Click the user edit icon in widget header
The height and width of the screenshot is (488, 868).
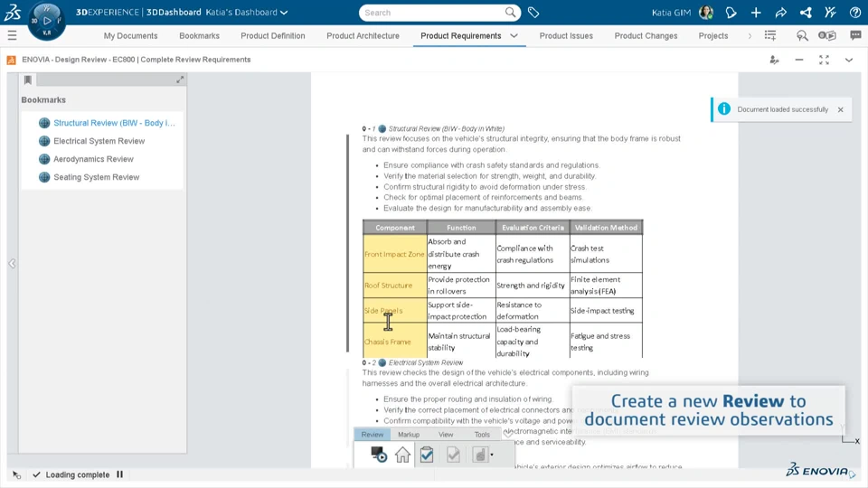pos(775,60)
